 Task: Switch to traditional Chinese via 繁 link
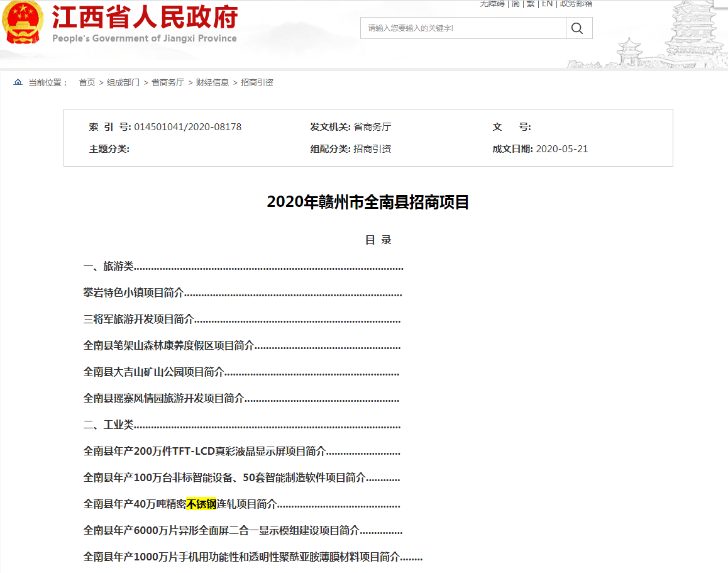(x=530, y=4)
